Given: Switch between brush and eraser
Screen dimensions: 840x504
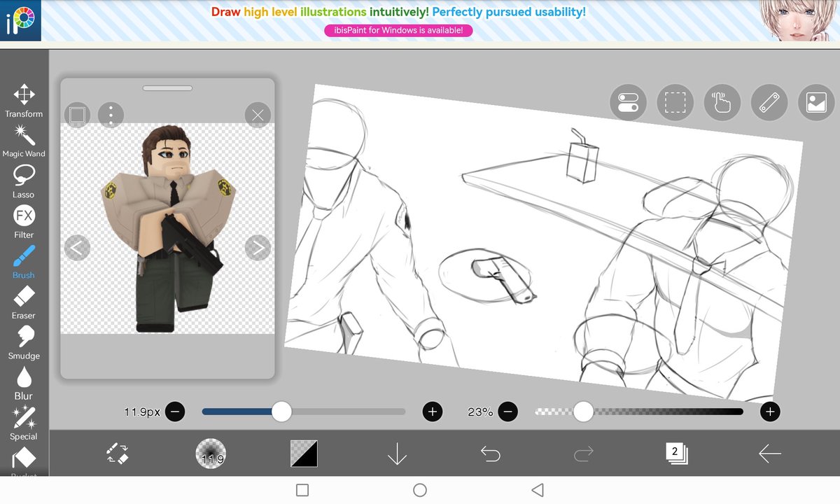Looking at the screenshot, I should (x=118, y=454).
